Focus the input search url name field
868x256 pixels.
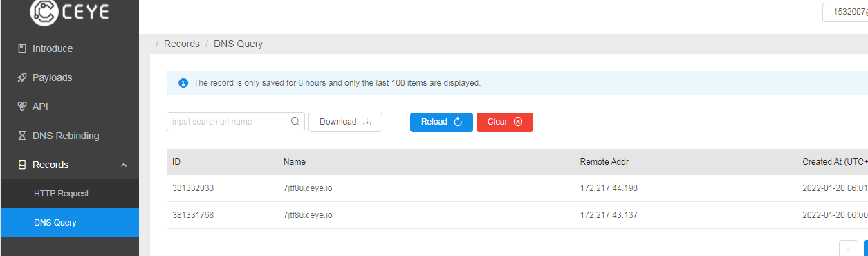point(236,122)
